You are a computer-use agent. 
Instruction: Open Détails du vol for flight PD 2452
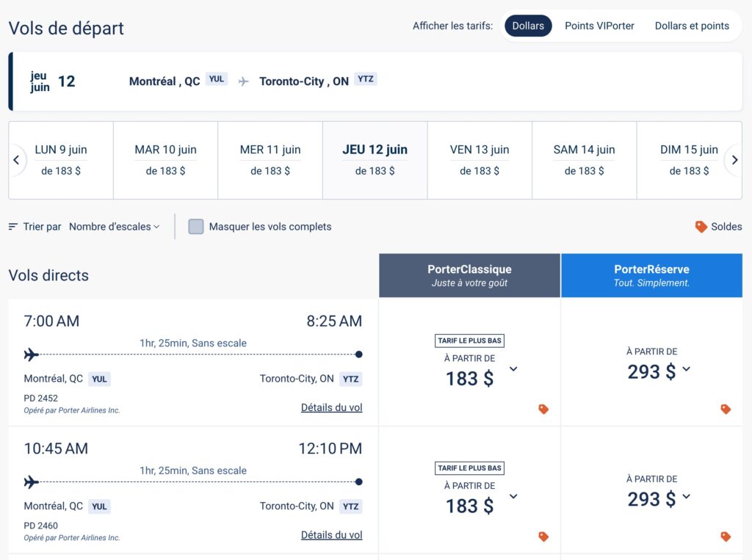331,407
